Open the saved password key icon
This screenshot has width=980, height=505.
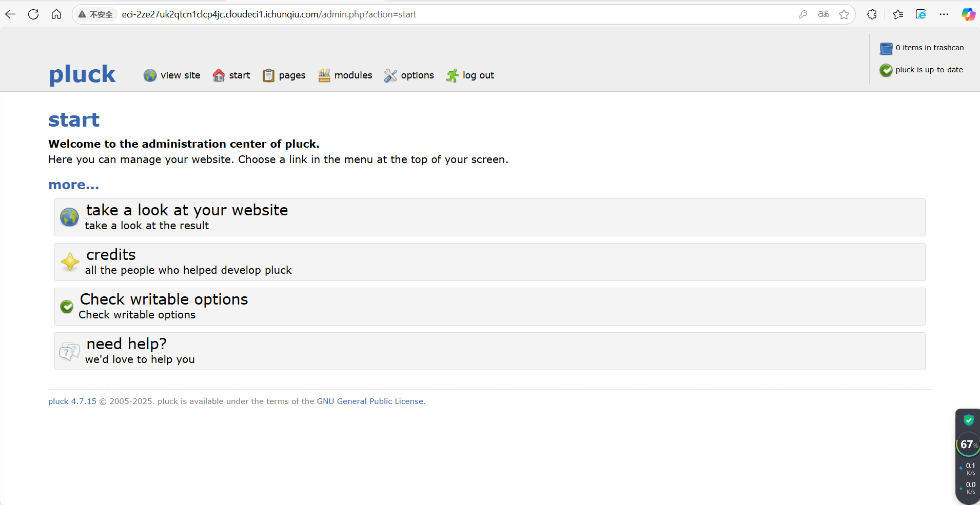point(803,14)
